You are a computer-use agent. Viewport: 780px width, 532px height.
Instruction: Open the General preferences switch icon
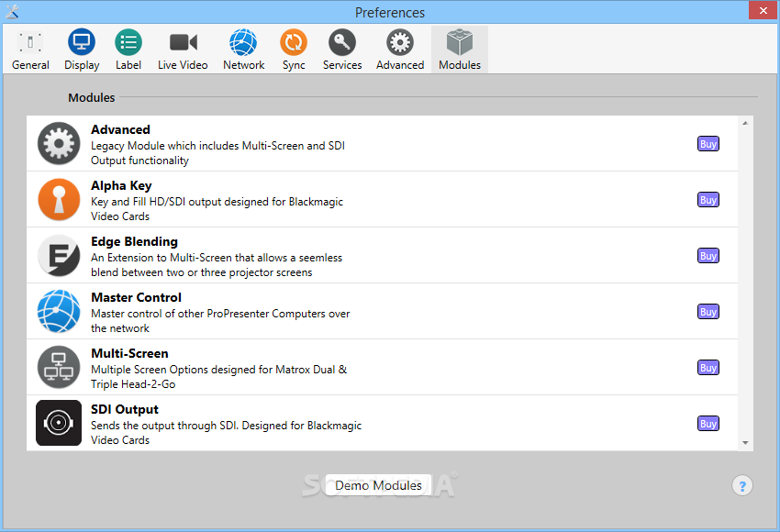coord(30,42)
